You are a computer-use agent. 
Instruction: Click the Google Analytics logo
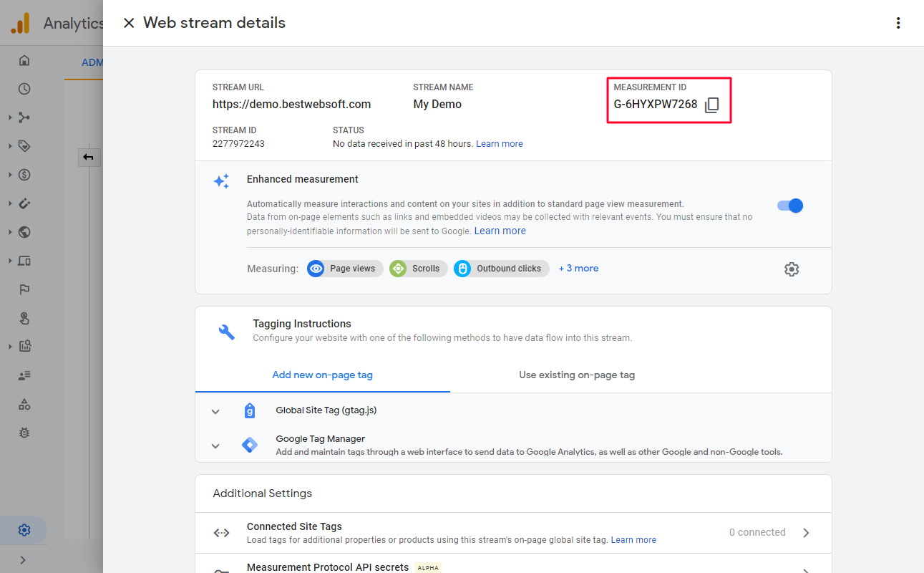tap(20, 23)
